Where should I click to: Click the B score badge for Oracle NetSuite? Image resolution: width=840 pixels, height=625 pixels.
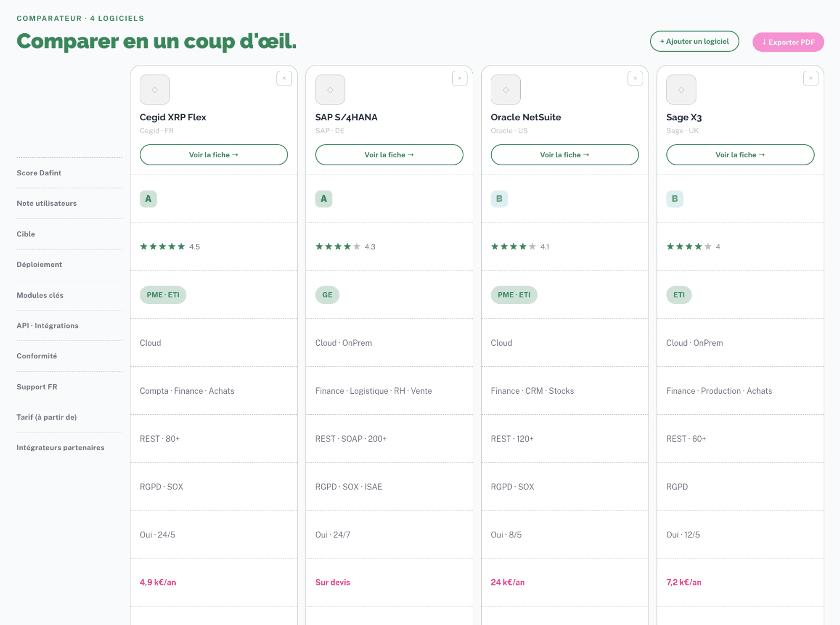point(499,199)
